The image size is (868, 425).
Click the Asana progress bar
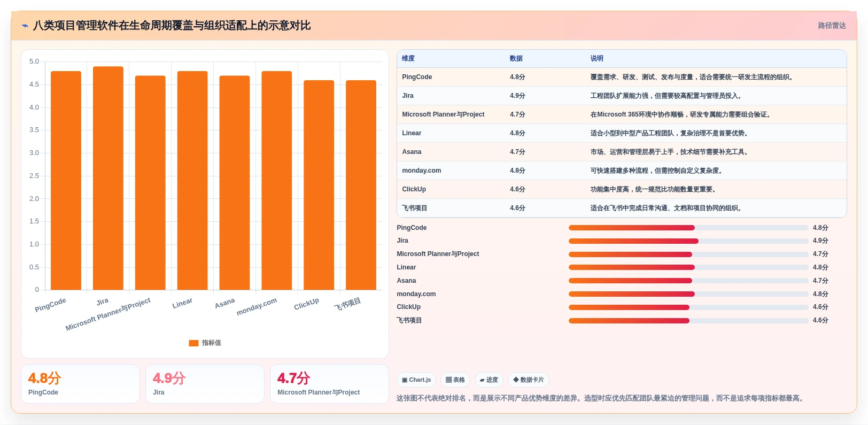click(688, 281)
